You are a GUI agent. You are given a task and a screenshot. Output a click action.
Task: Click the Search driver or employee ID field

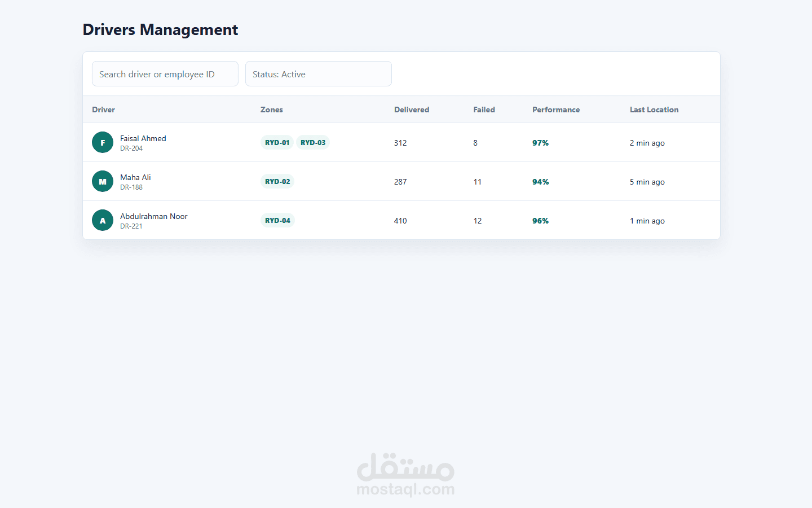pyautogui.click(x=165, y=74)
